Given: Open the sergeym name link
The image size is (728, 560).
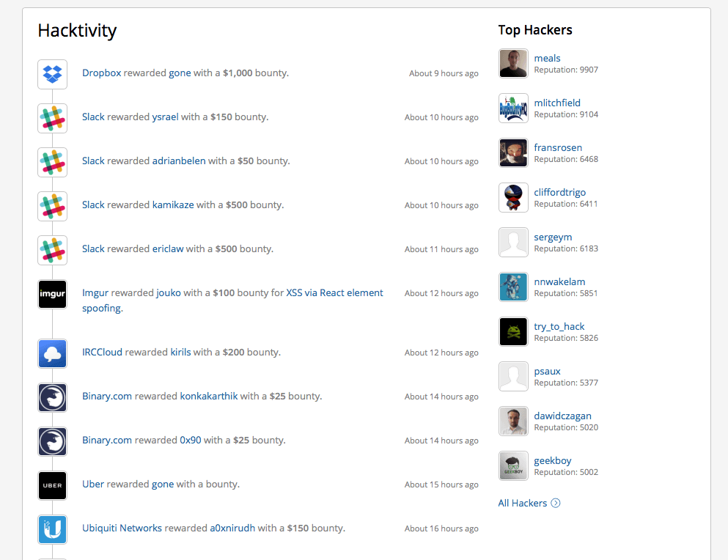Looking at the screenshot, I should [553, 237].
